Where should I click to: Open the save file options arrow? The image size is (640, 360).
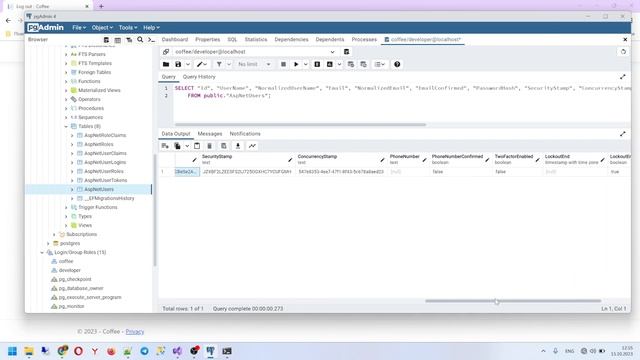[188, 64]
